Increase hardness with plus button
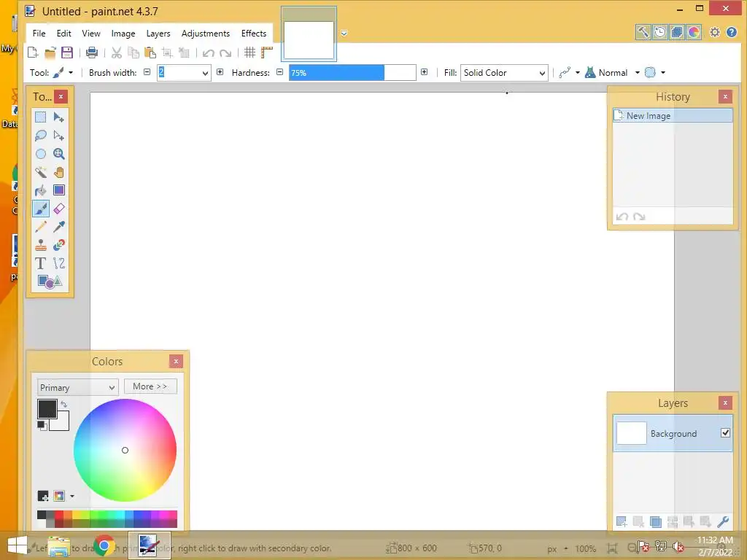This screenshot has width=747, height=560. click(424, 72)
